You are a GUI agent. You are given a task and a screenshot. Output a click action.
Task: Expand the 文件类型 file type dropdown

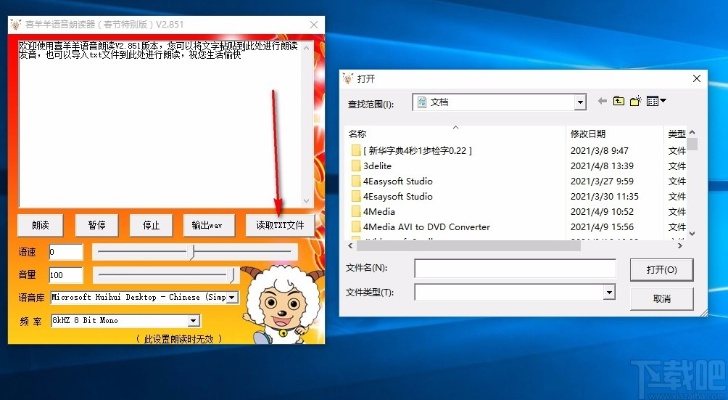pyautogui.click(x=608, y=292)
